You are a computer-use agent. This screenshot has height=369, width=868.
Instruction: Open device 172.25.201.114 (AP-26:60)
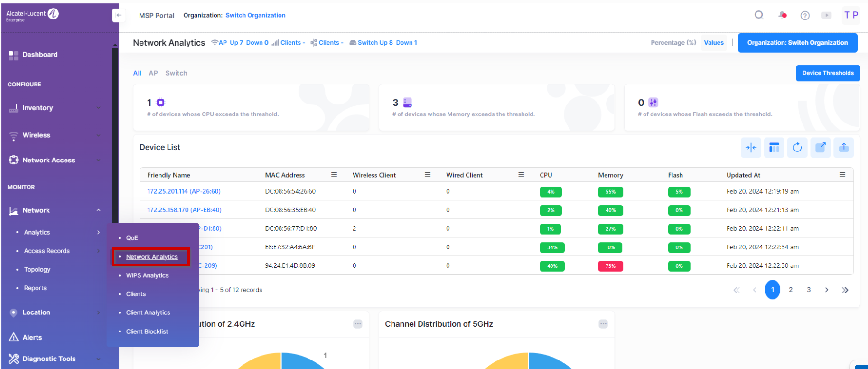point(184,191)
